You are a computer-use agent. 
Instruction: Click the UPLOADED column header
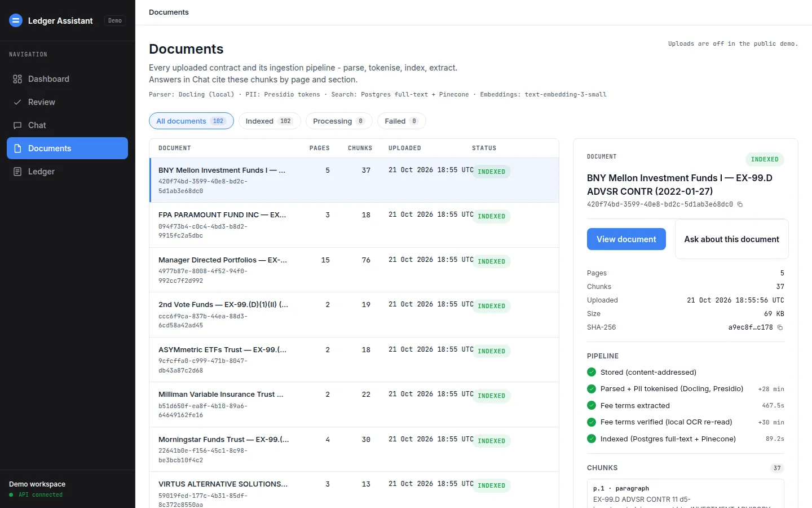[405, 148]
